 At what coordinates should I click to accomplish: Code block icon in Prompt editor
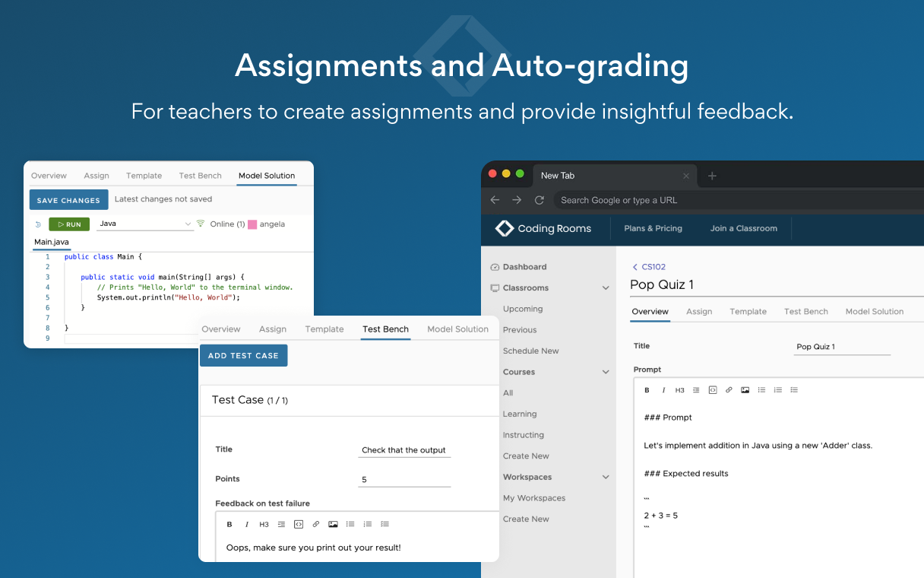(713, 390)
